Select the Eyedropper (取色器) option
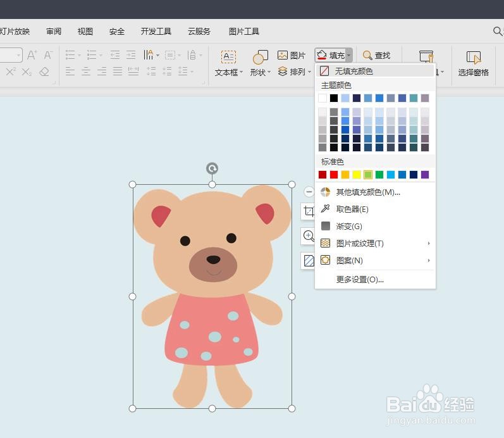 (x=375, y=209)
